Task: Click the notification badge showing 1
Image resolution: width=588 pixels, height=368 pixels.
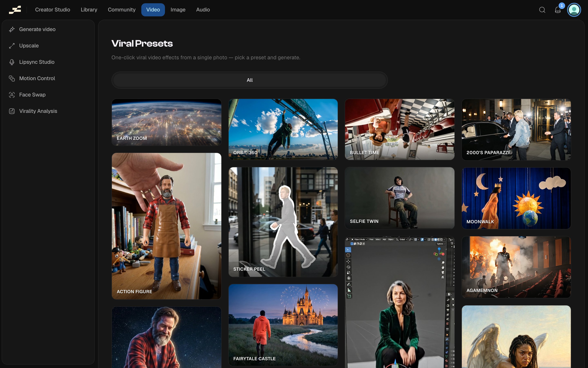Action: tap(562, 6)
